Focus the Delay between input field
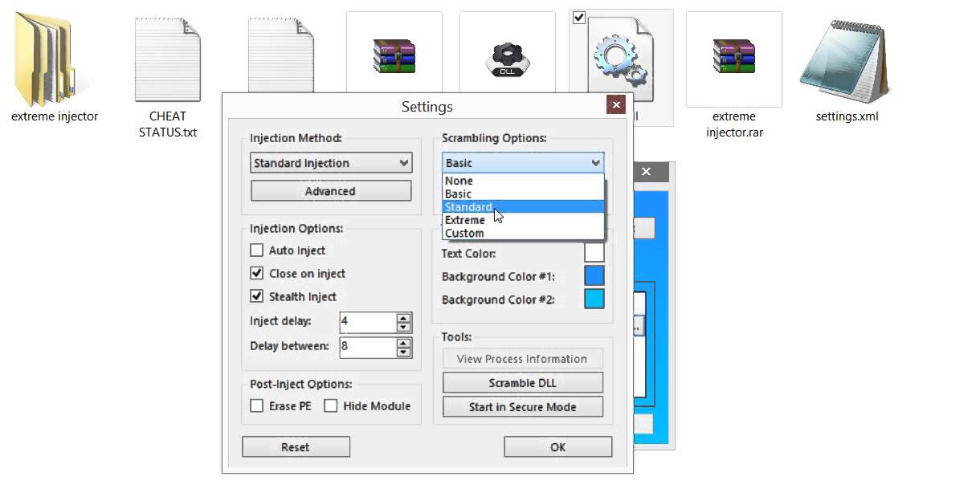The height and width of the screenshot is (501, 980). point(368,347)
